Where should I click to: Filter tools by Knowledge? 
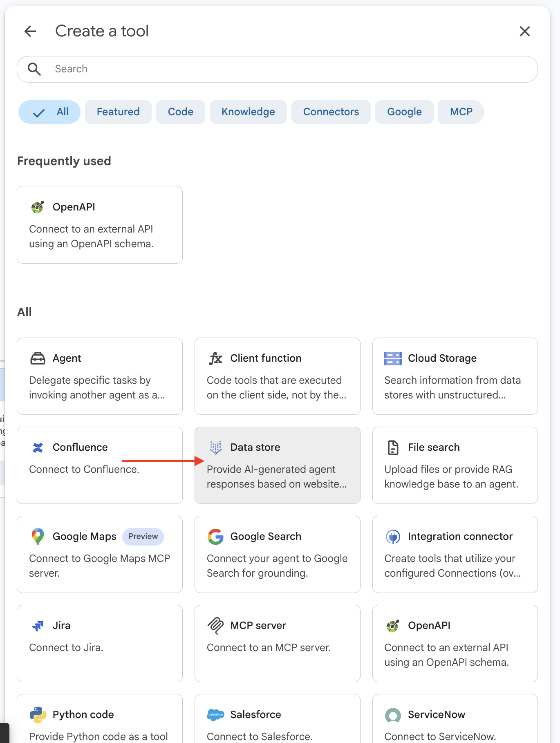click(248, 112)
